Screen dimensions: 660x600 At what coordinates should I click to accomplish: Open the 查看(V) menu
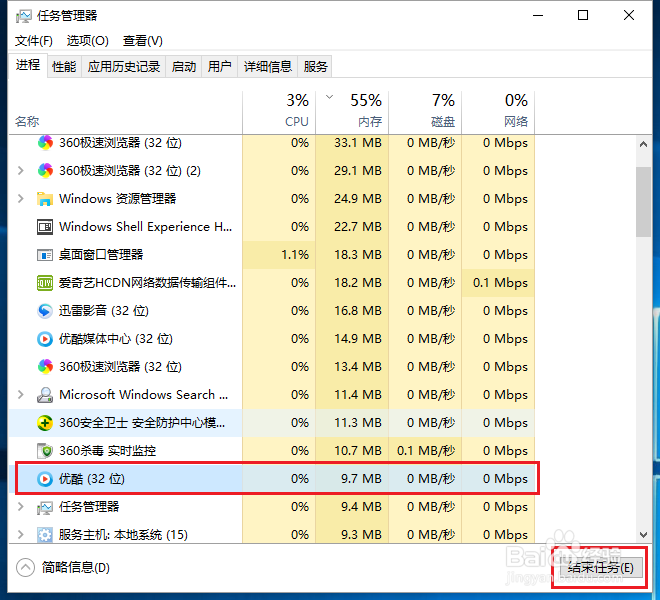[143, 41]
